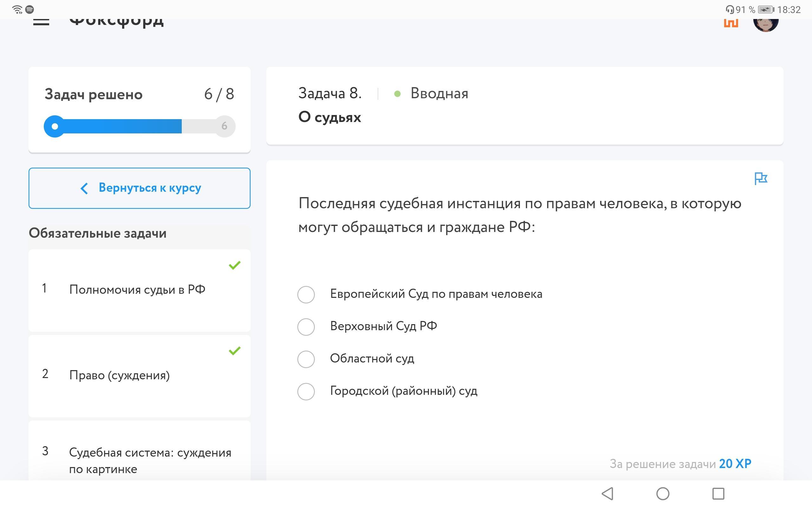
Task: Open the hamburger menu
Action: (x=41, y=22)
